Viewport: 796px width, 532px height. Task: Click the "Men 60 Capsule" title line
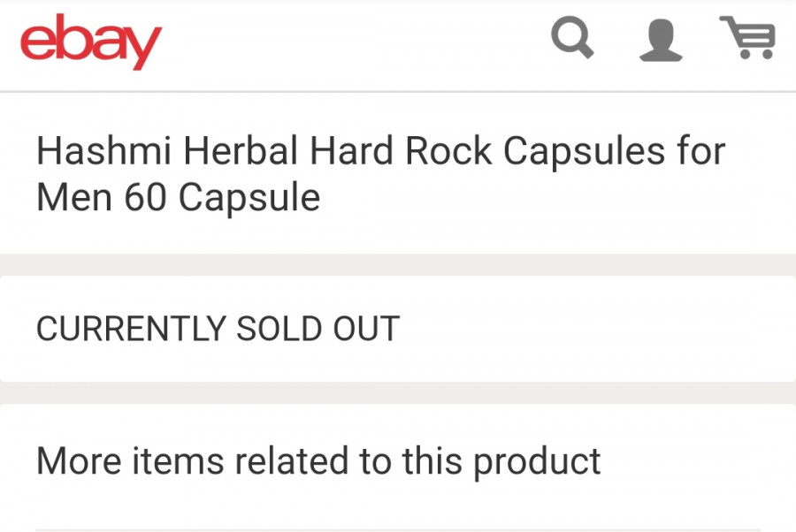[x=178, y=197]
